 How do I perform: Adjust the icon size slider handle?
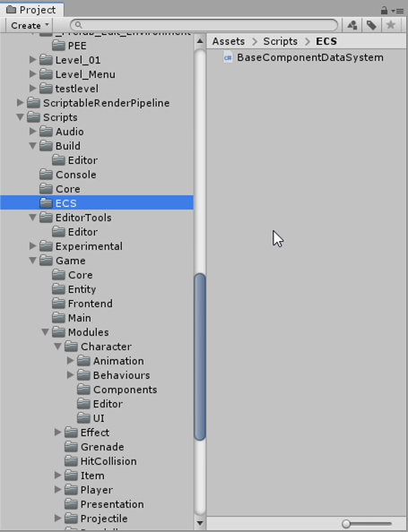[346, 524]
